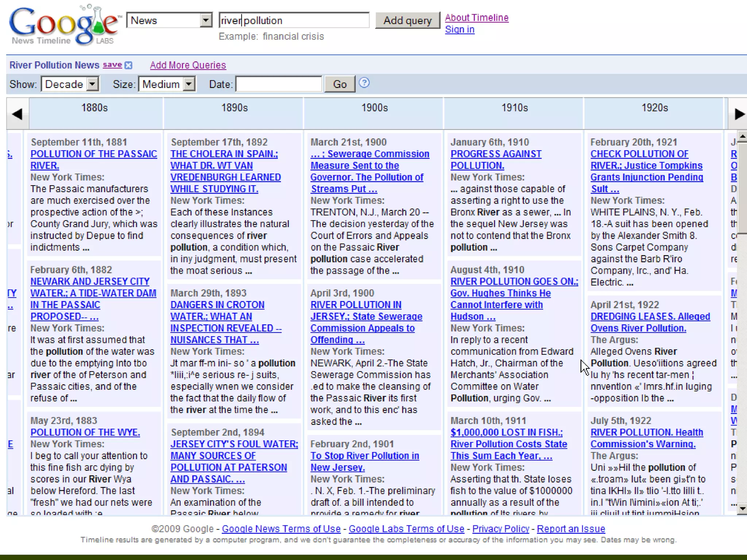Open the News category dropdown
This screenshot has width=747, height=560.
206,20
